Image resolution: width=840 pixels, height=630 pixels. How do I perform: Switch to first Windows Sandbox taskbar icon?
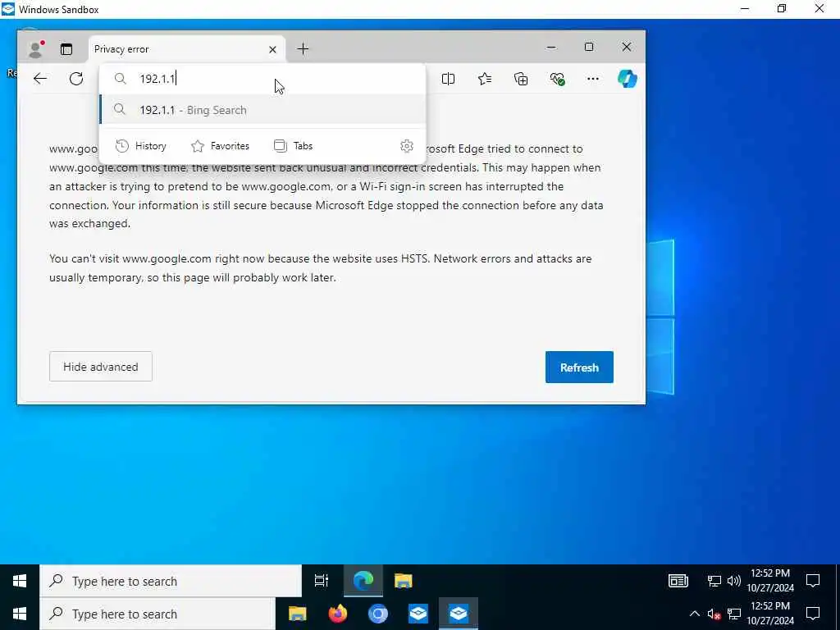(x=418, y=614)
